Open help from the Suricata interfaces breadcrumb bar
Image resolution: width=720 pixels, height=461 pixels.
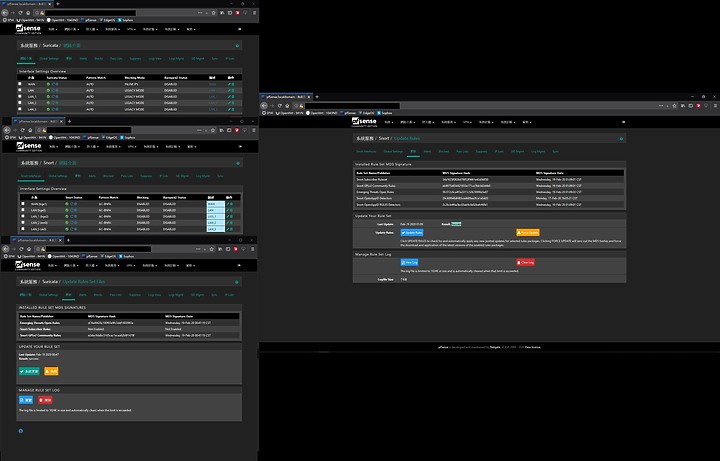pos(237,46)
